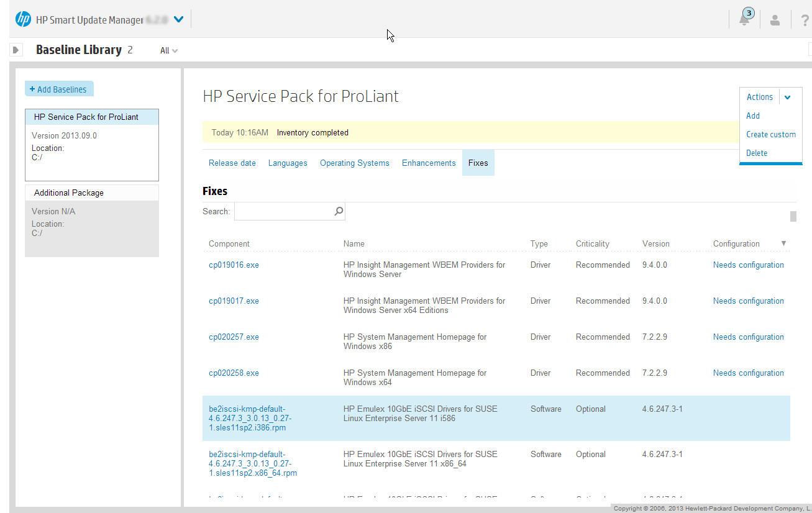Choose Create custom from Actions menu

771,134
